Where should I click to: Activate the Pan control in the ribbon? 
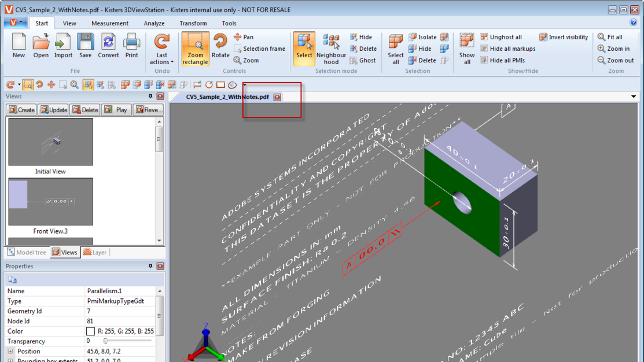[244, 37]
